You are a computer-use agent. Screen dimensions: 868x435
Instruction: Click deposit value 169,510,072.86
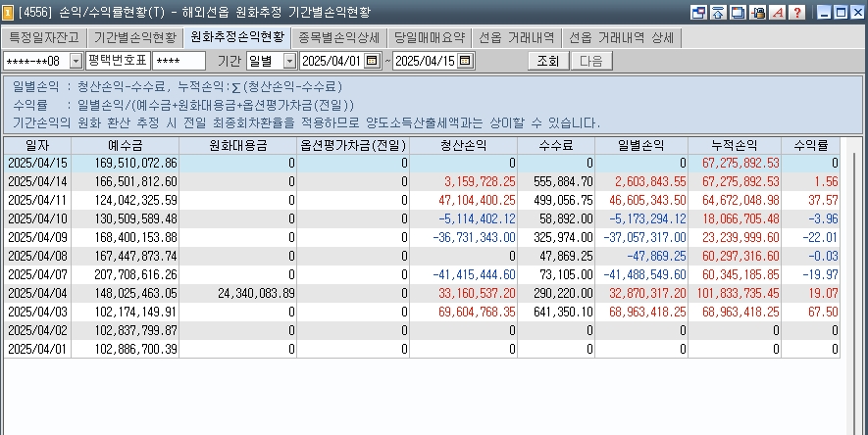tap(135, 163)
